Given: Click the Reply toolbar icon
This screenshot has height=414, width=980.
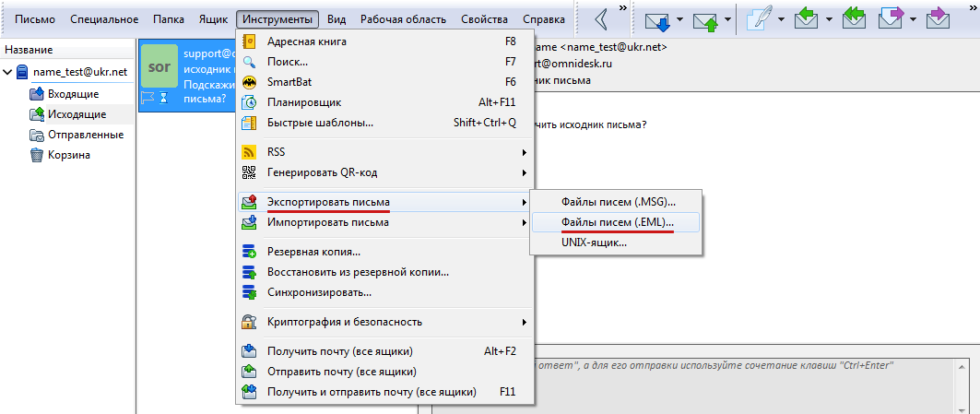Looking at the screenshot, I should point(805,19).
